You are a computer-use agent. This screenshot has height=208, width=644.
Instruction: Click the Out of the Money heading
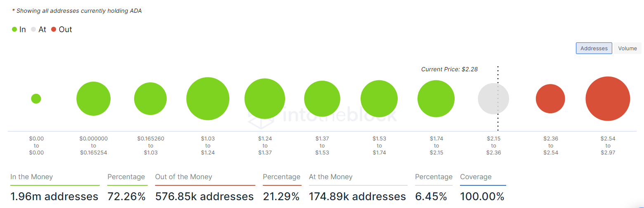pyautogui.click(x=184, y=177)
